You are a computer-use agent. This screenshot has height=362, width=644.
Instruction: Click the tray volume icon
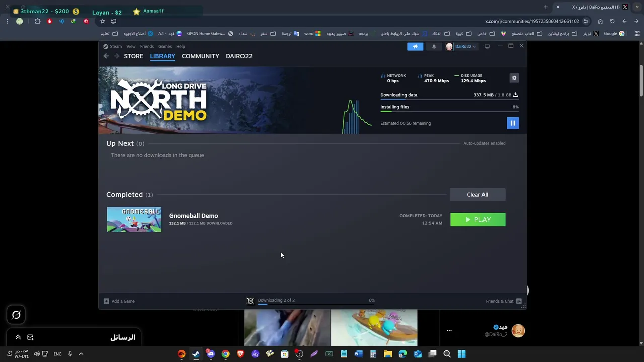(x=36, y=354)
